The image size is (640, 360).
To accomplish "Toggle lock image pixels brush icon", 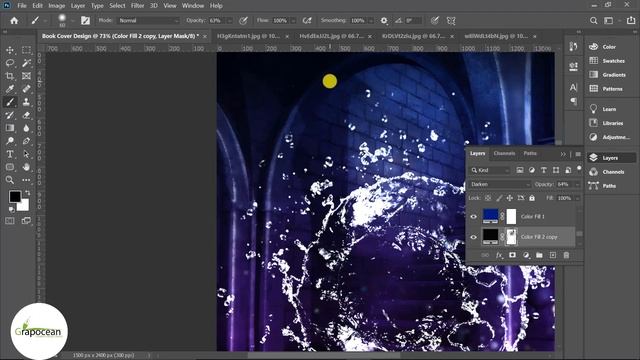I will coord(499,198).
